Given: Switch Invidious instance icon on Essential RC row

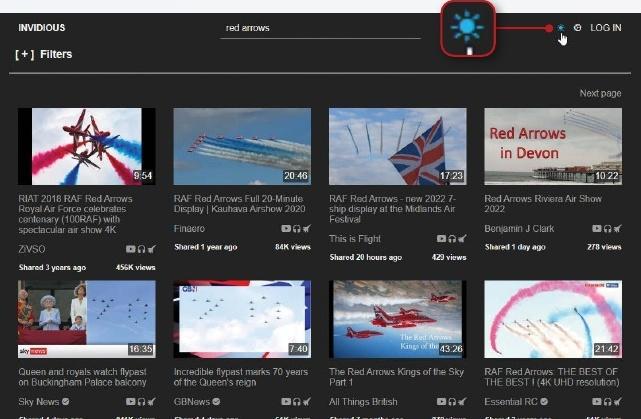Looking at the screenshot, I should point(618,402).
